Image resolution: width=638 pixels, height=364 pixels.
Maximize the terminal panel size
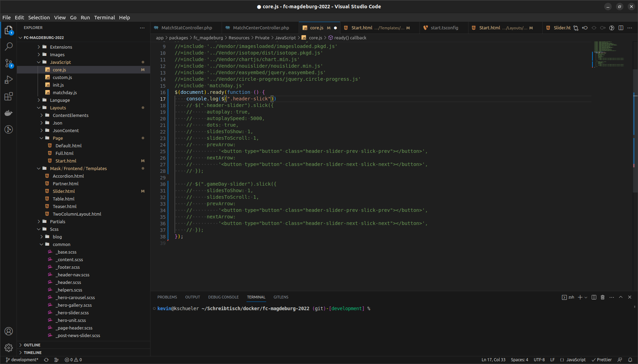pos(621,297)
